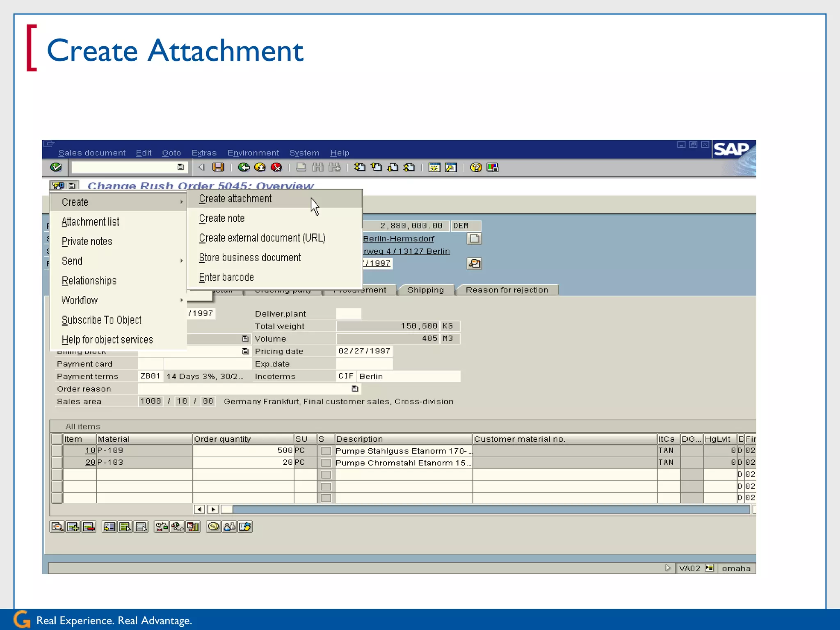This screenshot has height=630, width=840.
Task: Click the Delete row icon with red minus
Action: click(89, 527)
